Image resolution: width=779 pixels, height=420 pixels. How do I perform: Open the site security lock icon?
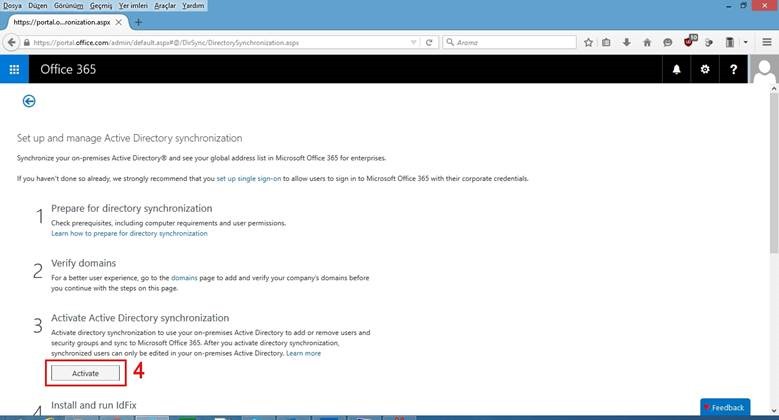(x=27, y=43)
